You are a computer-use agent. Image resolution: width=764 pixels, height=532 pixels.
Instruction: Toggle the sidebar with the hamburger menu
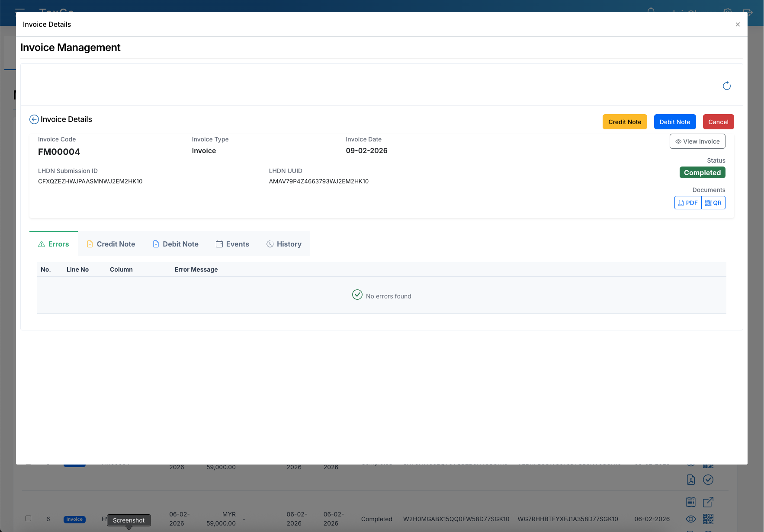pyautogui.click(x=20, y=13)
